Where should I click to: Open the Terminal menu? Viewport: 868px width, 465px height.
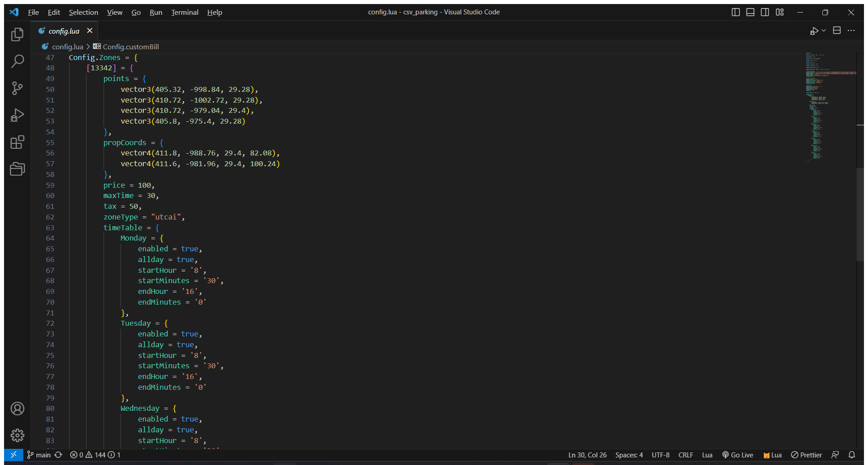coord(185,12)
